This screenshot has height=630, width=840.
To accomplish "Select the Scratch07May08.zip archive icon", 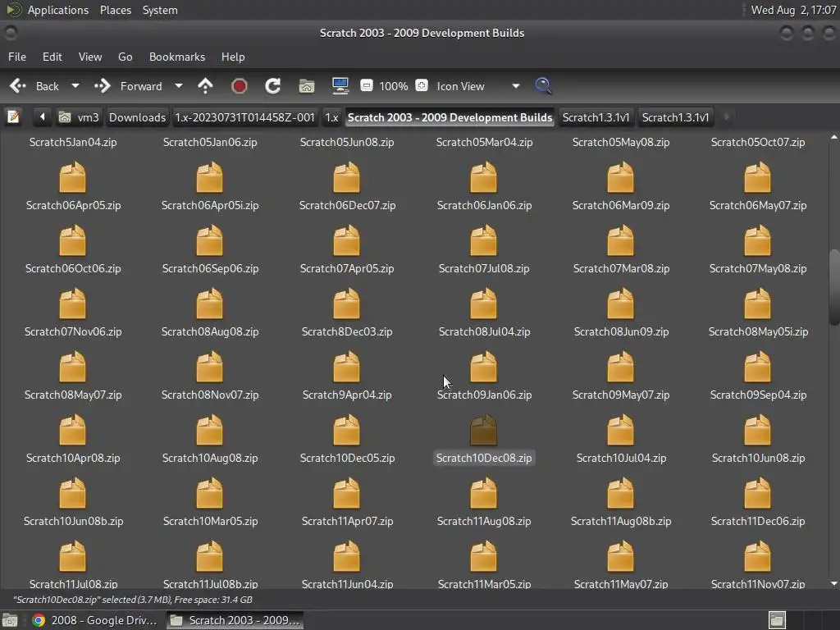I will tap(757, 241).
